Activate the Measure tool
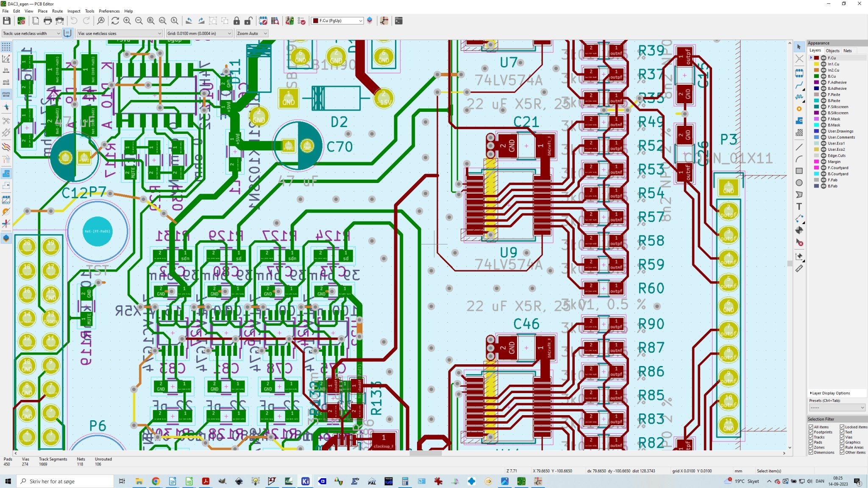The height and width of the screenshot is (488, 868). tap(799, 268)
